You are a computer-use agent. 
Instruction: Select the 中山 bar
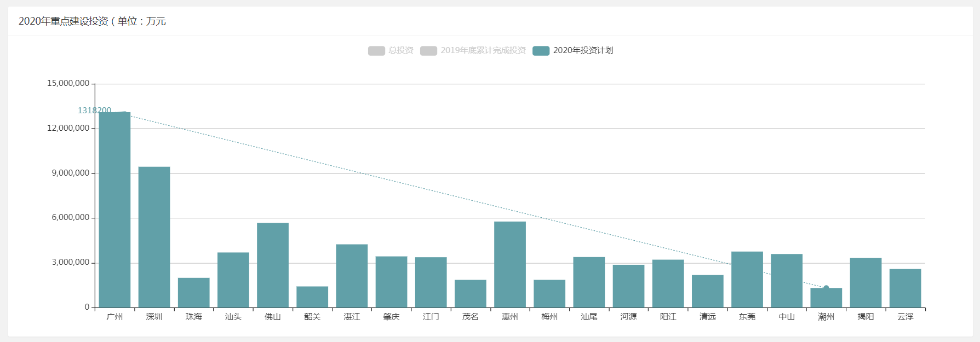click(787, 281)
